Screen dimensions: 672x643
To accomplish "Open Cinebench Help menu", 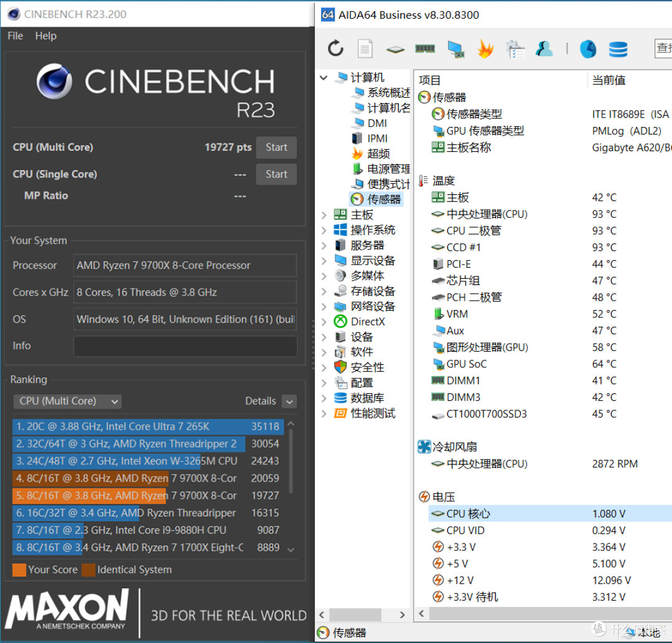I will 46,36.
